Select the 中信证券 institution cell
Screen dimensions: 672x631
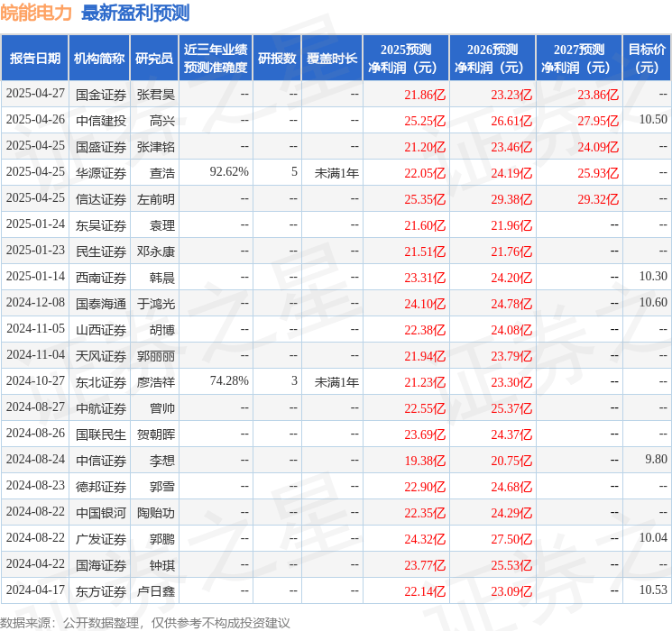(x=101, y=461)
